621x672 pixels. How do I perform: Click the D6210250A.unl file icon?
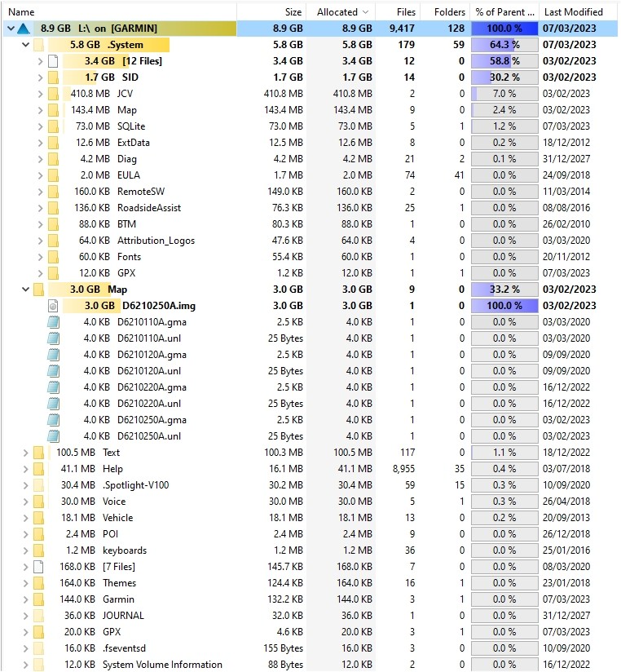point(53,436)
